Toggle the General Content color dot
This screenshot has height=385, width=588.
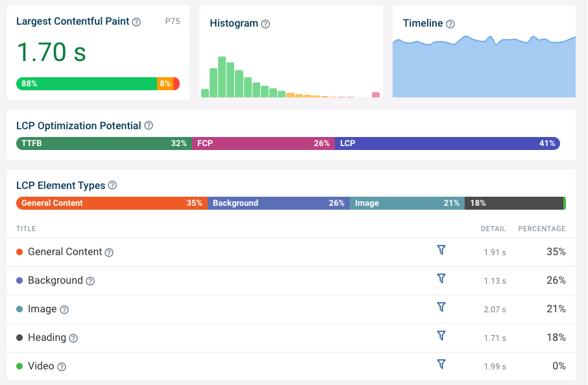point(21,251)
